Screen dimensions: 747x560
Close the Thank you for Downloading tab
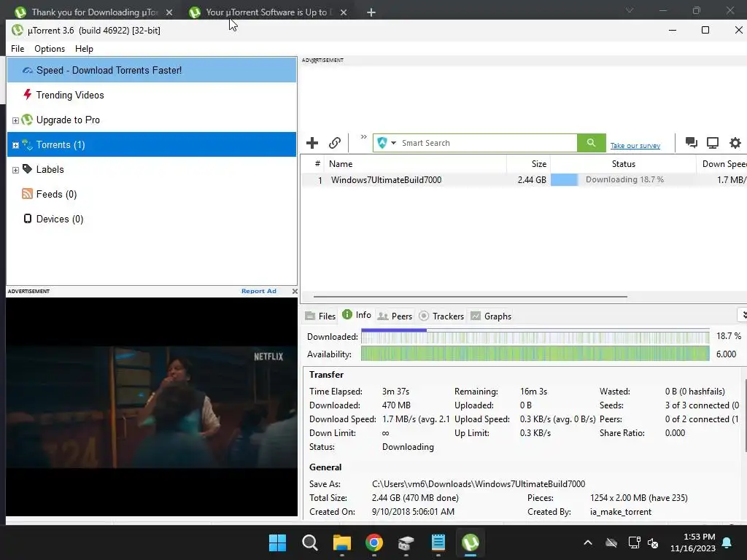[x=169, y=12]
